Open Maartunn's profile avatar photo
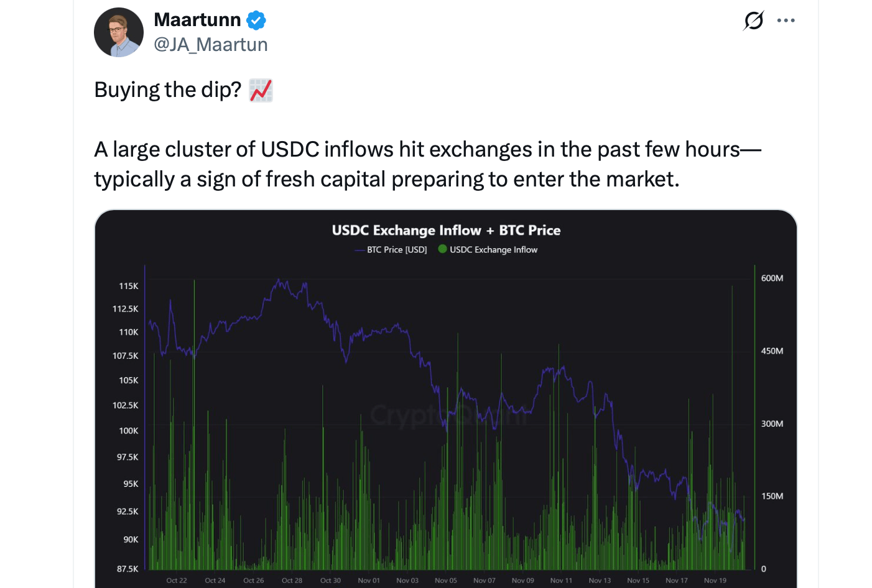The height and width of the screenshot is (588, 872). (119, 32)
